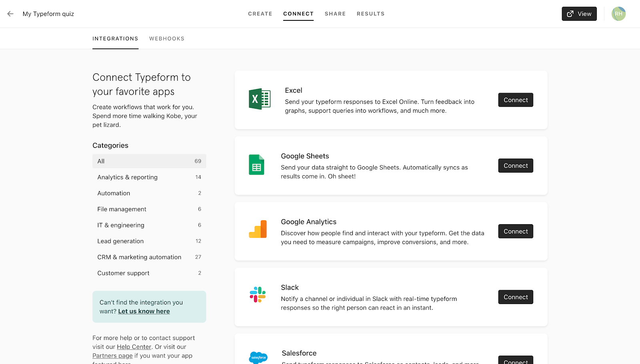640x364 pixels.
Task: Select the Integrations sub-tab
Action: coord(115,39)
